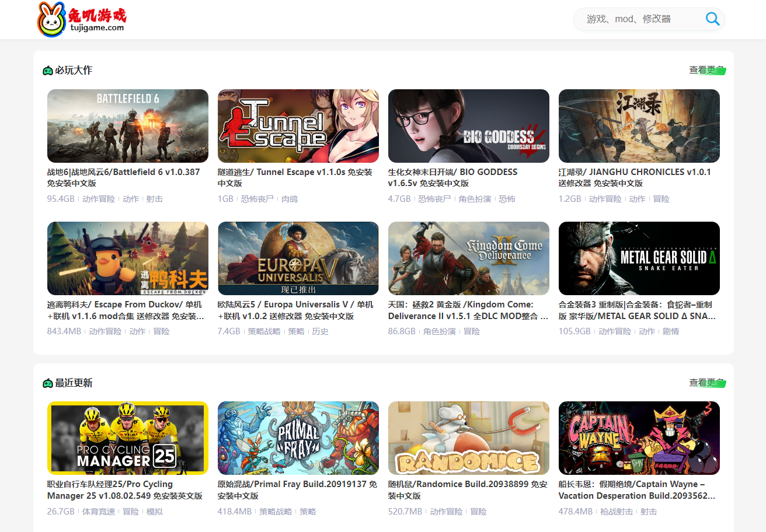
Task: Click the gamepad icon beside 最近更新
Action: (x=48, y=383)
